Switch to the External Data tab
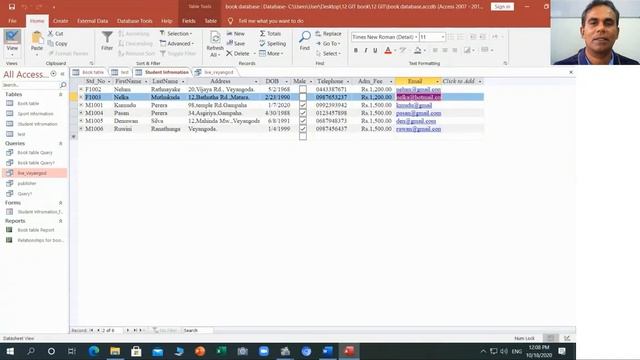Image resolution: width=640 pixels, height=360 pixels. pos(93,21)
